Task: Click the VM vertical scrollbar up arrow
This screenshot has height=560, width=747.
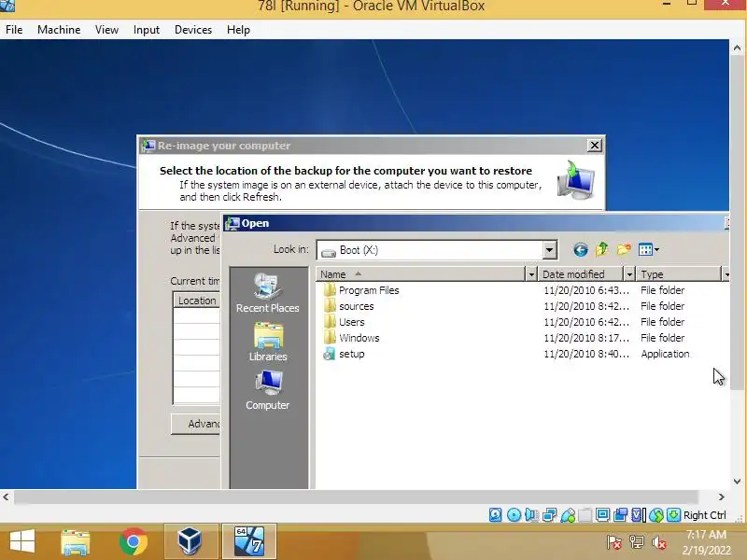Action: [737, 48]
